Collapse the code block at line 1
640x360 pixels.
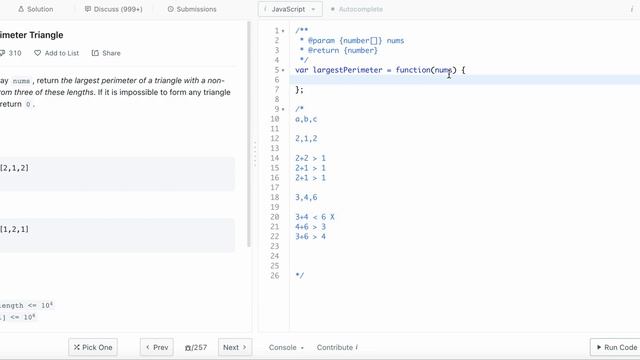(283, 31)
